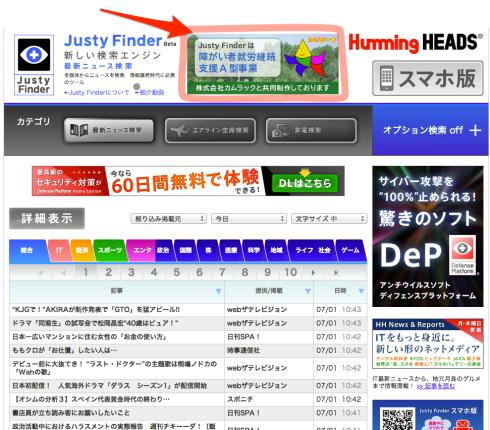Click the DeP Defense Platform ad banner
The width and height of the screenshot is (490, 430).
(x=428, y=236)
